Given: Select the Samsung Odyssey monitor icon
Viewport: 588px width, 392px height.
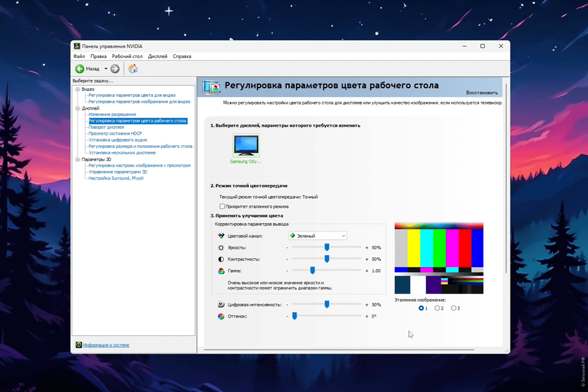Looking at the screenshot, I should pyautogui.click(x=246, y=145).
